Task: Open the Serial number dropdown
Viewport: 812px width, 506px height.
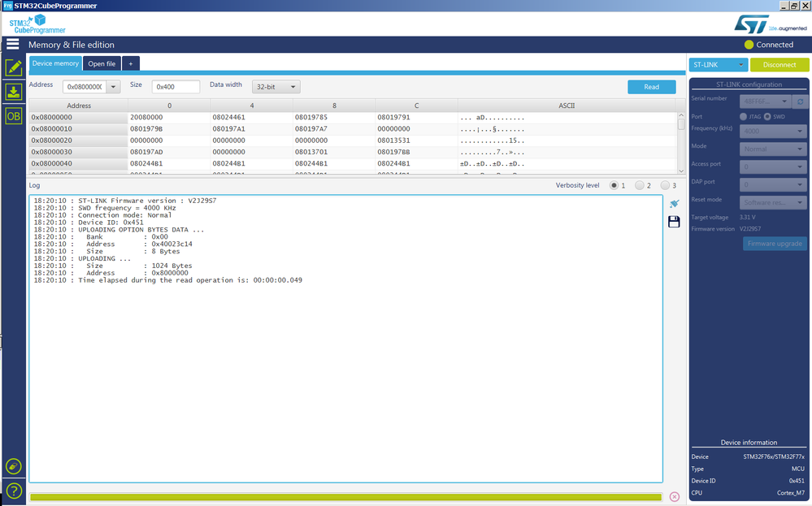Action: 765,102
